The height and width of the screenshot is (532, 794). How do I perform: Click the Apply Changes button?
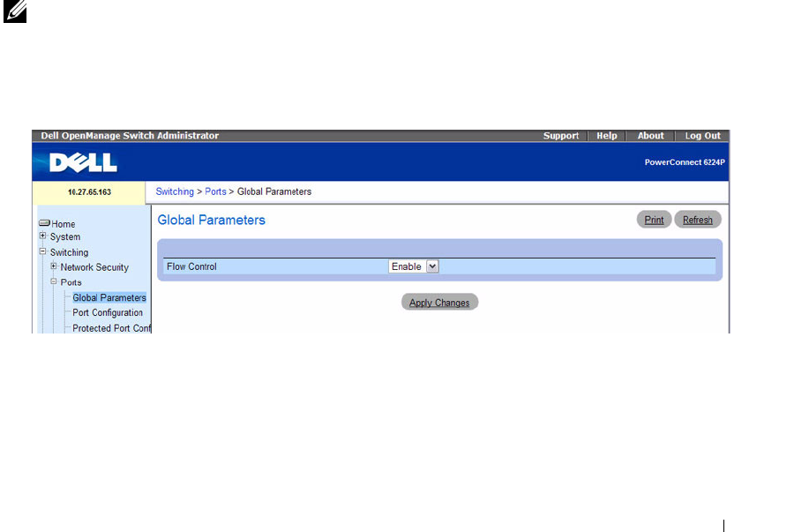(x=439, y=303)
